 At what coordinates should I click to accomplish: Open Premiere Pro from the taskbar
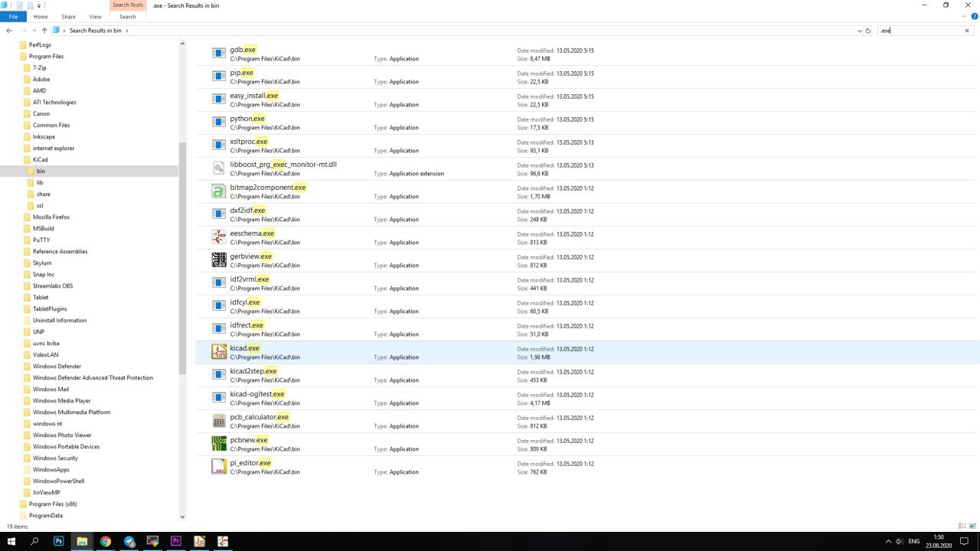coord(175,541)
